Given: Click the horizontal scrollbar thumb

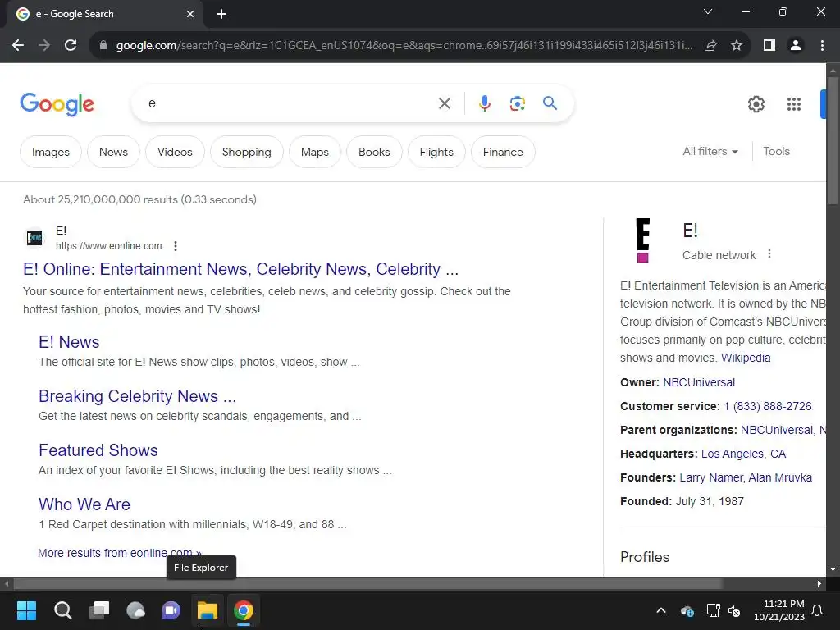Looking at the screenshot, I should tap(367, 583).
